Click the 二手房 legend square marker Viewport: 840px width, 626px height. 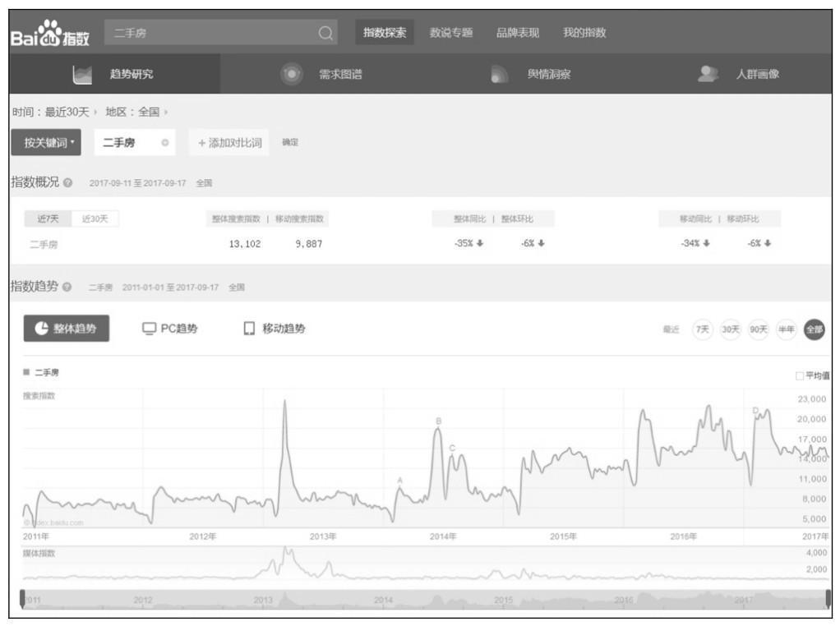click(x=26, y=372)
